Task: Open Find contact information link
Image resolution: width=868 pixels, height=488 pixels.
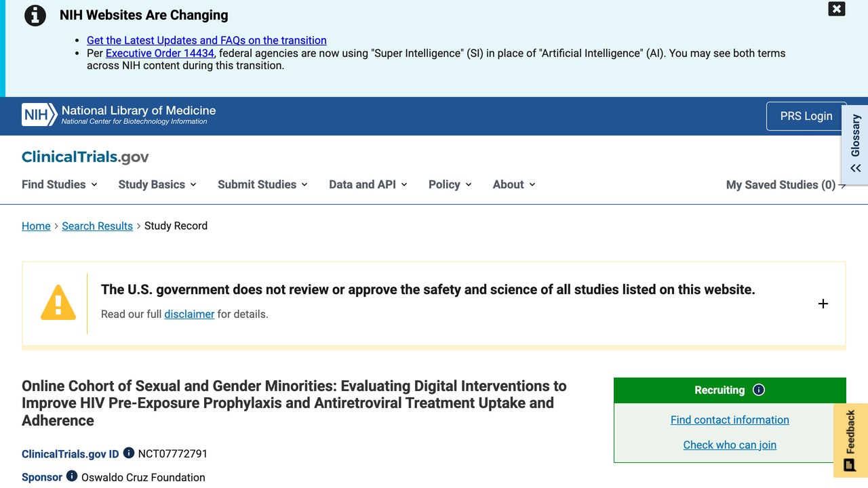Action: [730, 420]
